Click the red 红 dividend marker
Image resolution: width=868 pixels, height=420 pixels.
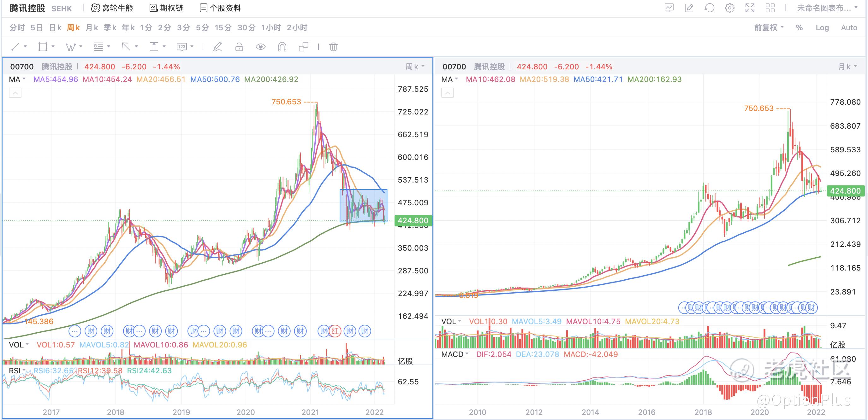(335, 331)
